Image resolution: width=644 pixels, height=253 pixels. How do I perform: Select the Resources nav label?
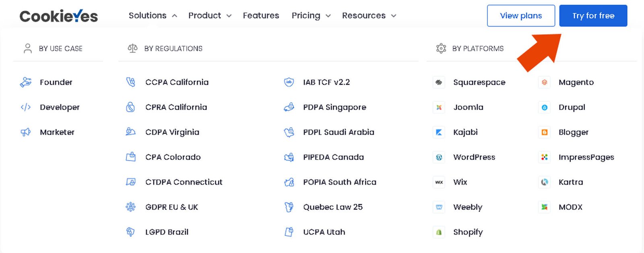tap(364, 15)
